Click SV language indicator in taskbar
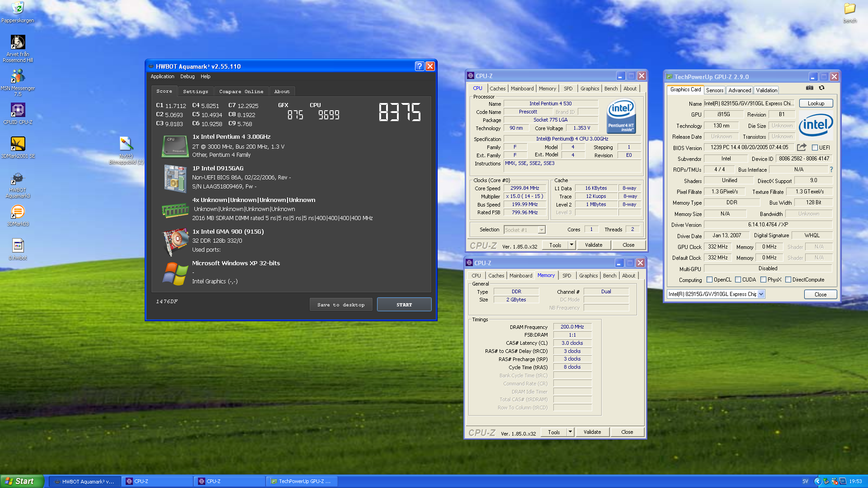The width and height of the screenshot is (868, 488). click(805, 481)
